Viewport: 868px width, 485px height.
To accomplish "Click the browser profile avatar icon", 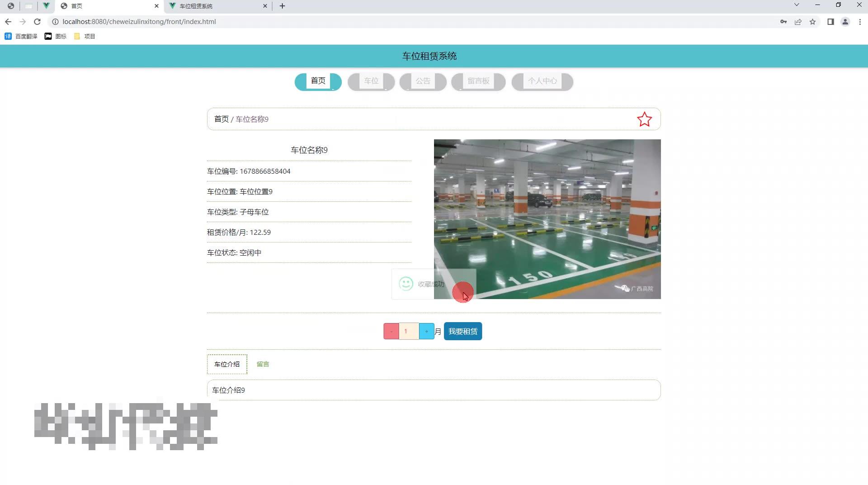I will [845, 21].
